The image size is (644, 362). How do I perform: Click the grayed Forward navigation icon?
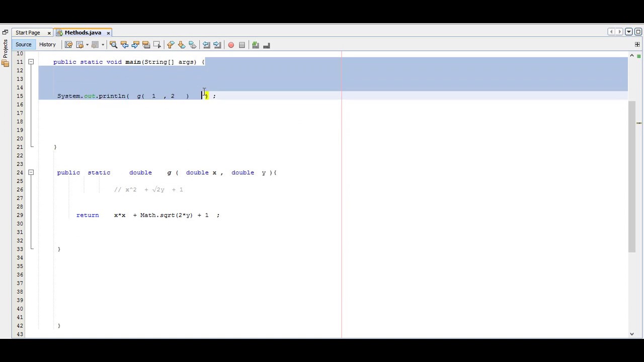pyautogui.click(x=95, y=45)
